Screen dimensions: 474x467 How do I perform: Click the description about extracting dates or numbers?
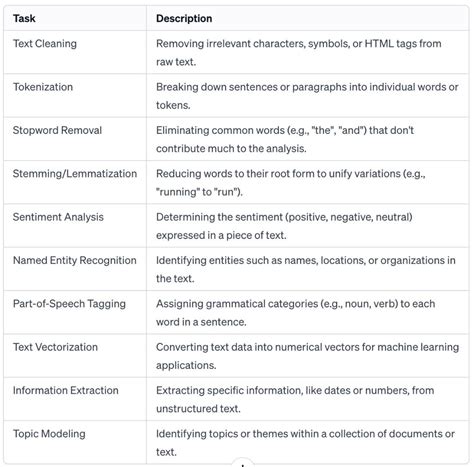click(295, 399)
